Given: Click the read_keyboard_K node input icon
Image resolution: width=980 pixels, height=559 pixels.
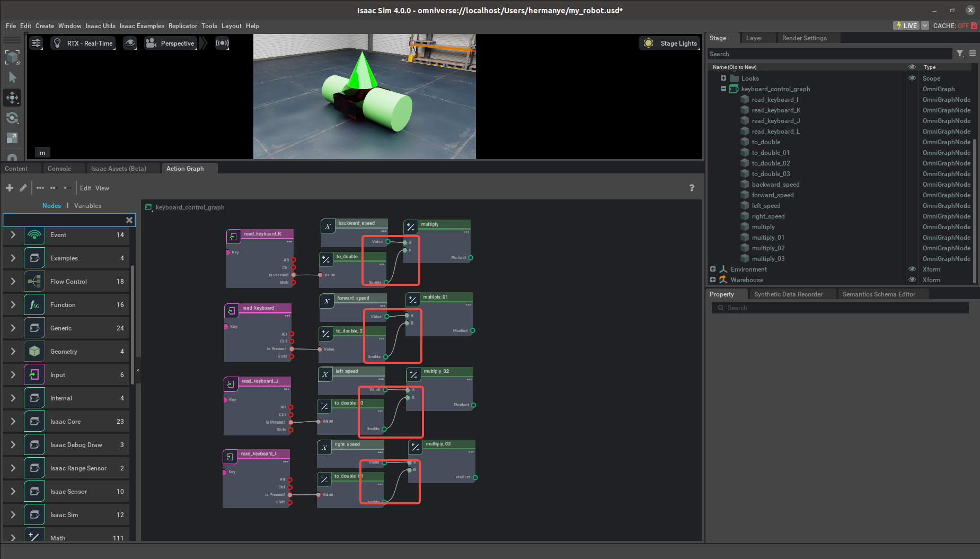Looking at the screenshot, I should (233, 237).
